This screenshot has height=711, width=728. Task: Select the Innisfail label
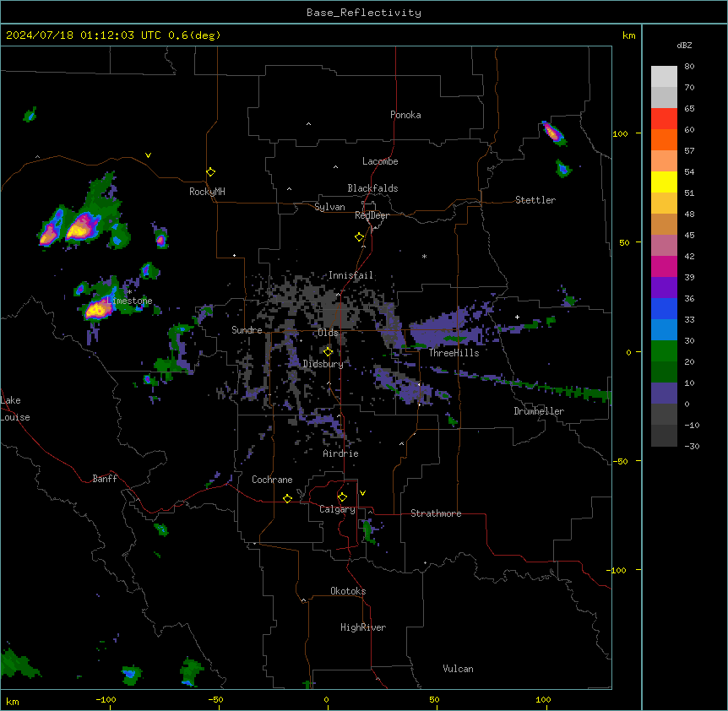(350, 275)
